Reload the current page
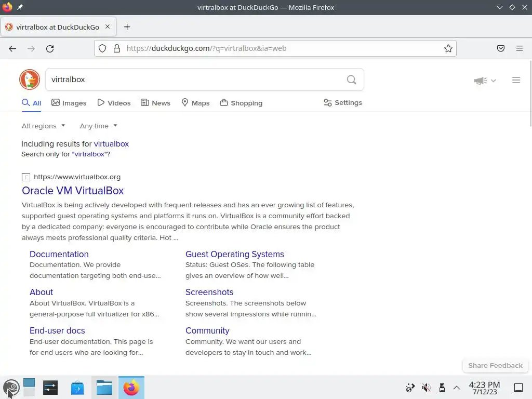The width and height of the screenshot is (532, 399). pyautogui.click(x=50, y=48)
